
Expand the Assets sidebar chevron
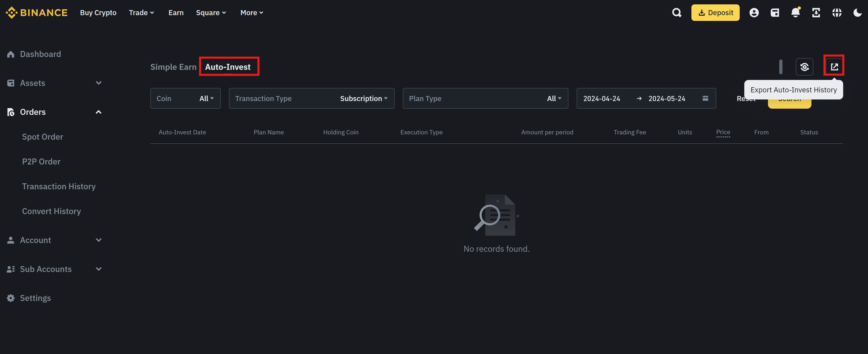click(98, 83)
